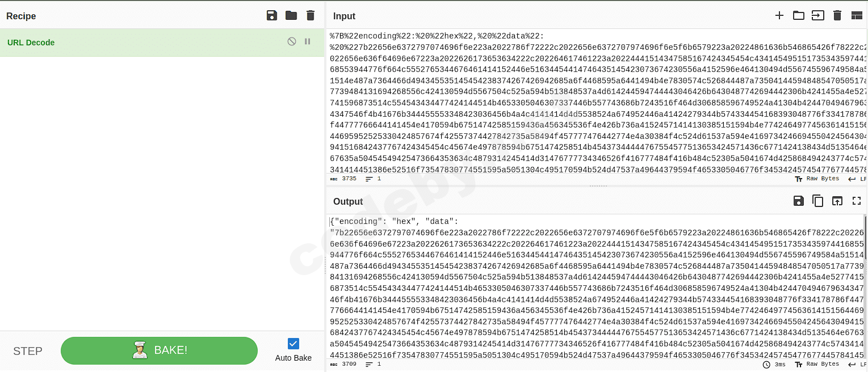This screenshot has height=372, width=868.
Task: Set breakpoint on URL Decode operation
Action: point(308,41)
